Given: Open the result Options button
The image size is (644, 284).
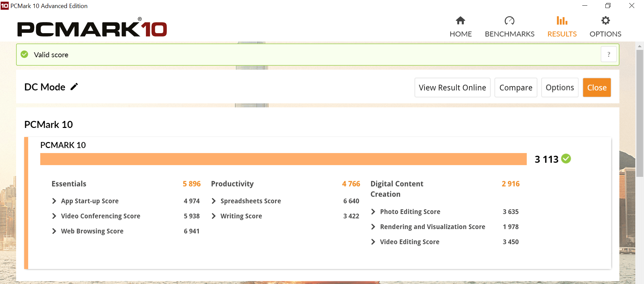Looking at the screenshot, I should 560,87.
